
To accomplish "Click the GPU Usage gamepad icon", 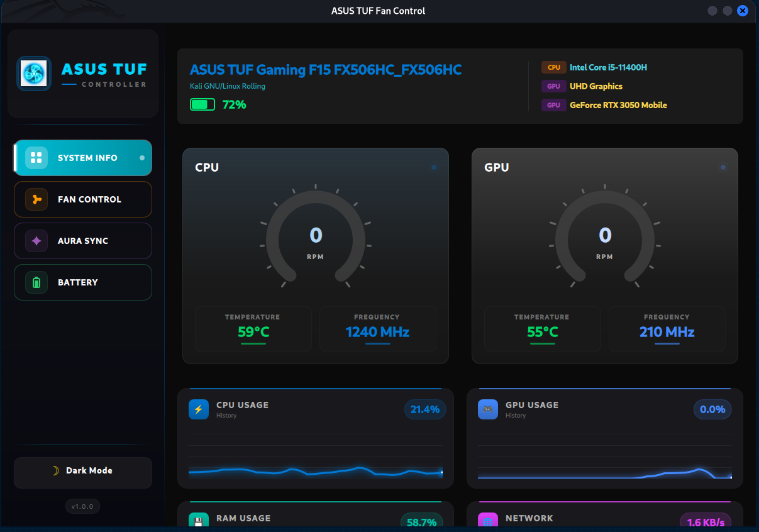I will [488, 409].
